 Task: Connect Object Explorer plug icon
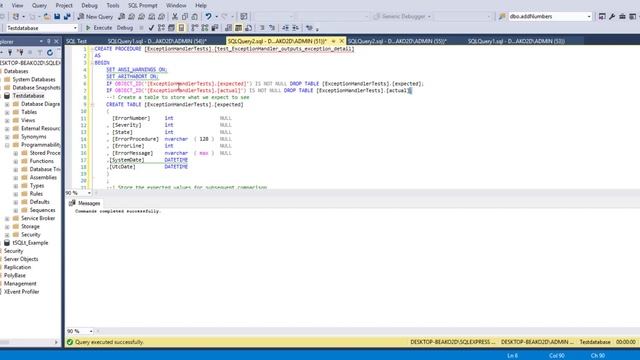10,52
